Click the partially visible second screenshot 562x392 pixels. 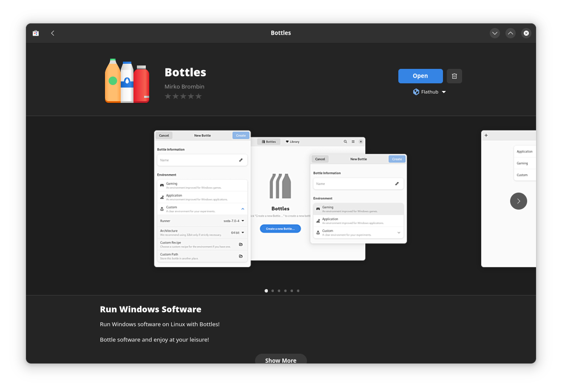[508, 199]
